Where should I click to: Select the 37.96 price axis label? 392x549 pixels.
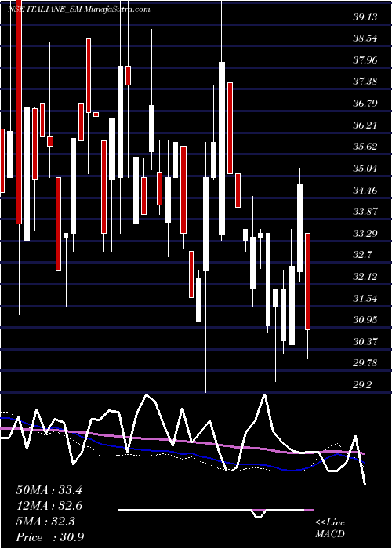[365, 60]
